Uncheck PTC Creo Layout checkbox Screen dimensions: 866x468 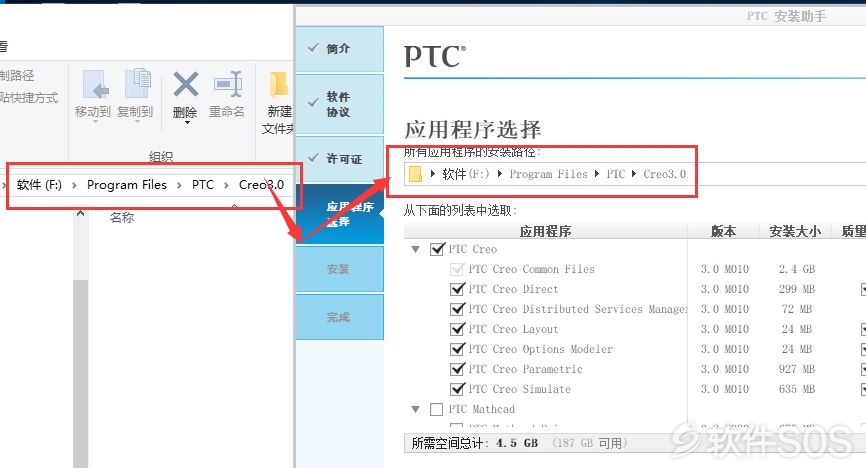click(457, 329)
